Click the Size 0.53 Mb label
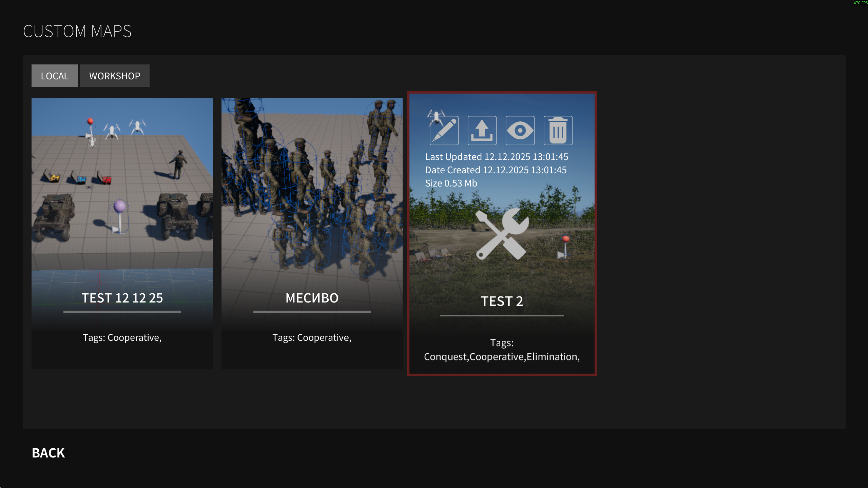 451,183
